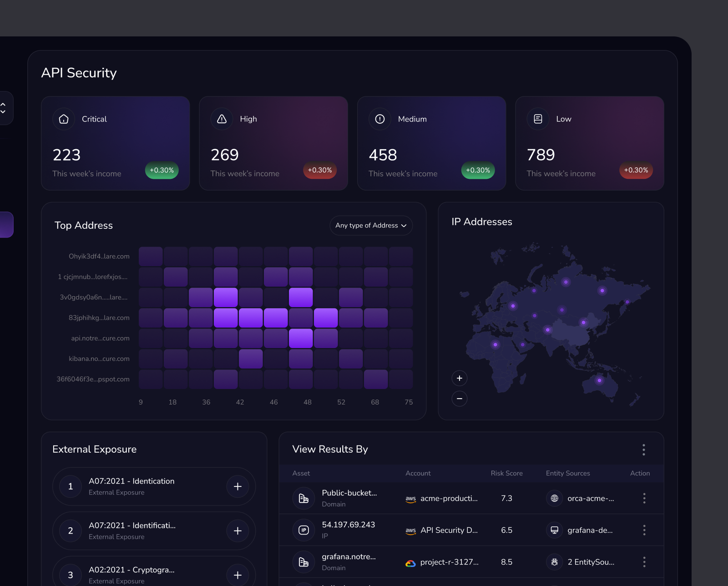Image resolution: width=728 pixels, height=586 pixels.
Task: Expand the A07:2021 Identication exposure entry
Action: click(x=238, y=486)
